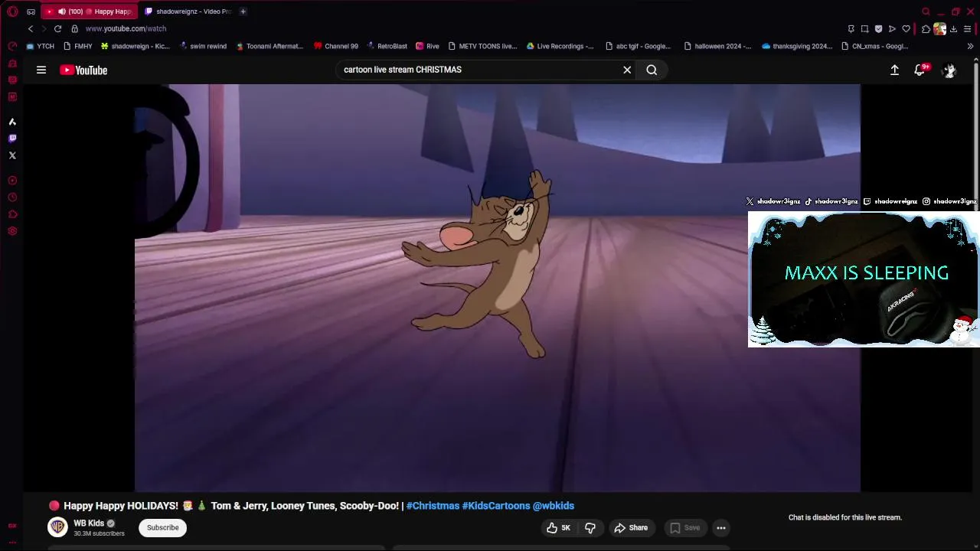Image resolution: width=980 pixels, height=551 pixels.
Task: Open Rive bookmark
Action: [x=427, y=46]
